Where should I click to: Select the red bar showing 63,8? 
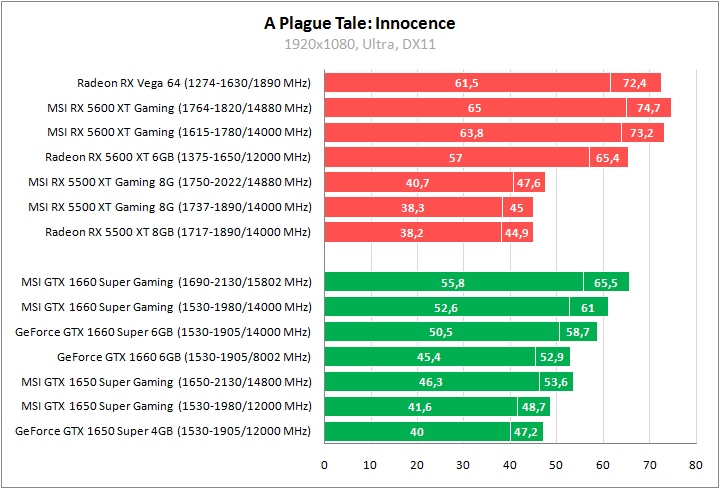(x=471, y=133)
